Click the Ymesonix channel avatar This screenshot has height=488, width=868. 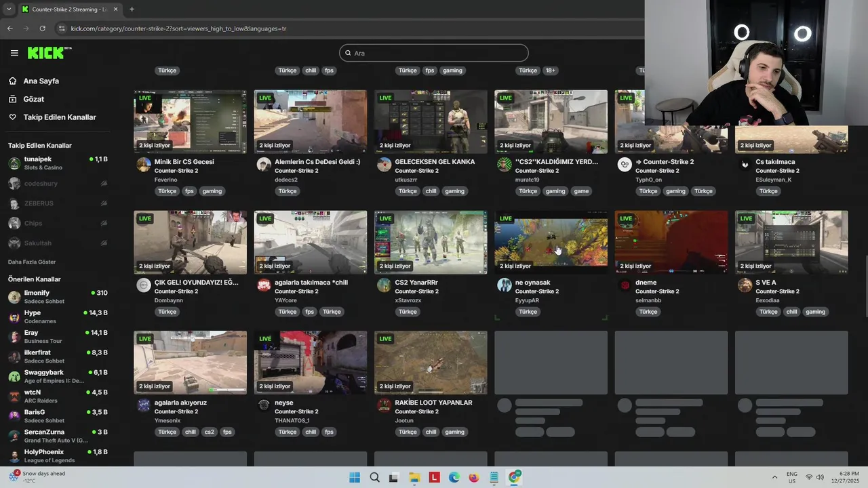click(x=144, y=405)
